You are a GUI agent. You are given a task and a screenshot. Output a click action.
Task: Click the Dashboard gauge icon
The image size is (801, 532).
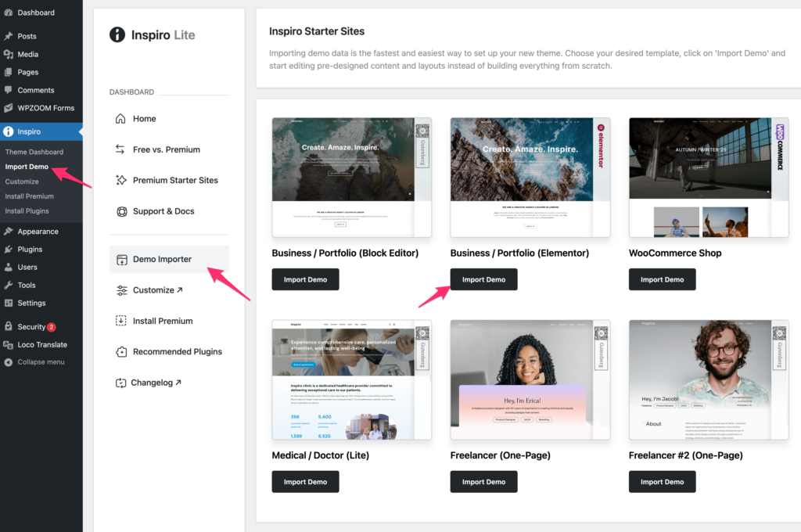(8, 13)
